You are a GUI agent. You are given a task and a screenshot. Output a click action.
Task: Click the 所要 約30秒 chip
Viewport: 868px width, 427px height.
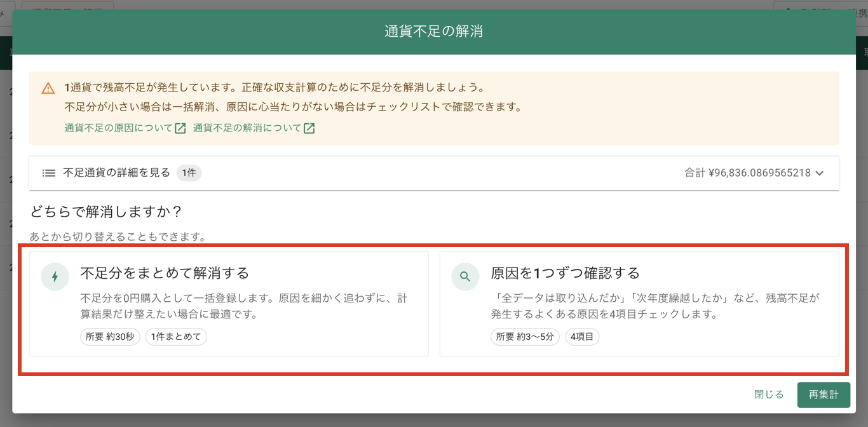pyautogui.click(x=110, y=337)
